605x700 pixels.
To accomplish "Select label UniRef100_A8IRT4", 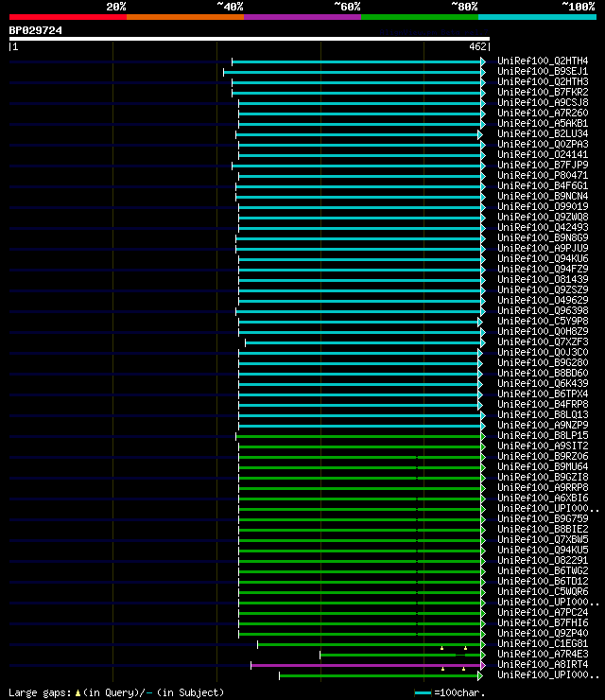I will coord(543,664).
